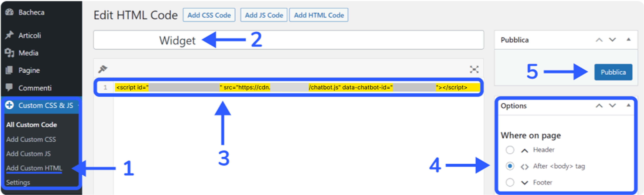This screenshot has width=644, height=195.
Task: Click the Footer position down-chevron icon
Action: coord(525,183)
